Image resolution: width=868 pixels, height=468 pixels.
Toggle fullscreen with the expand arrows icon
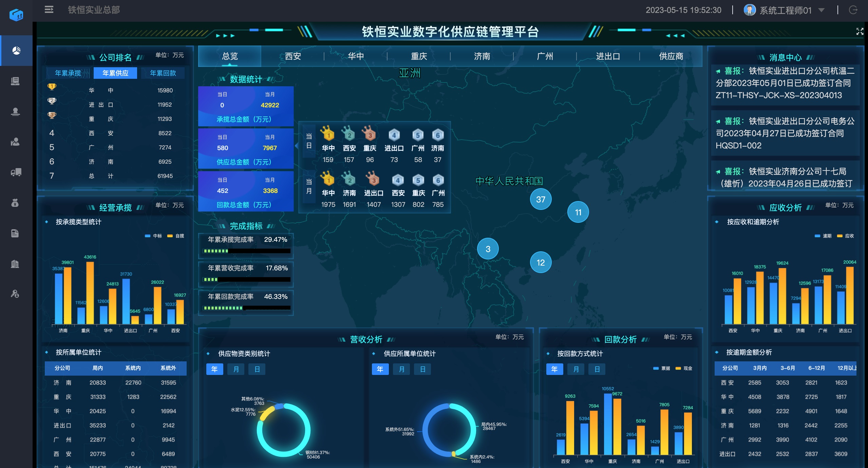click(860, 32)
